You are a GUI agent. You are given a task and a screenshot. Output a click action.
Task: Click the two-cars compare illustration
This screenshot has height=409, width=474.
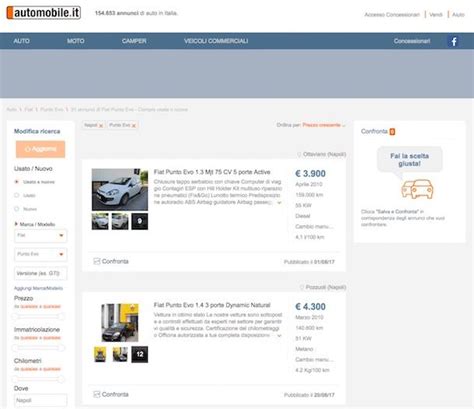pyautogui.click(x=417, y=189)
